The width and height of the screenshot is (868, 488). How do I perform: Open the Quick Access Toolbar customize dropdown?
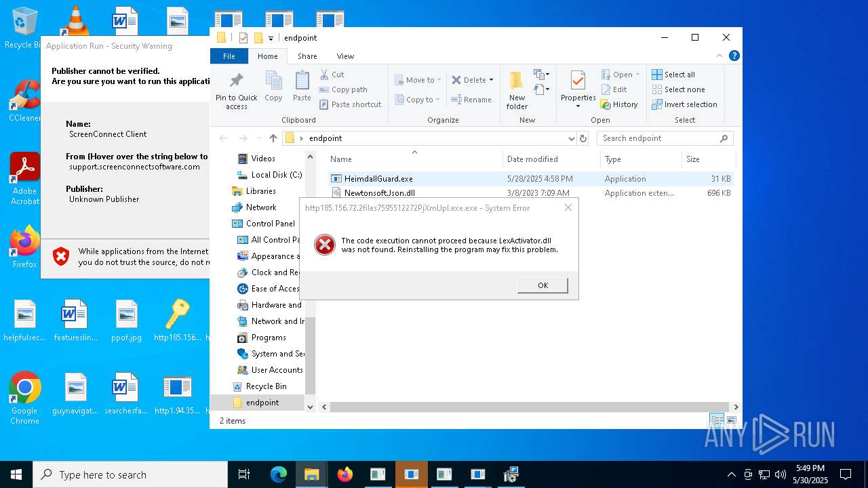click(x=271, y=38)
